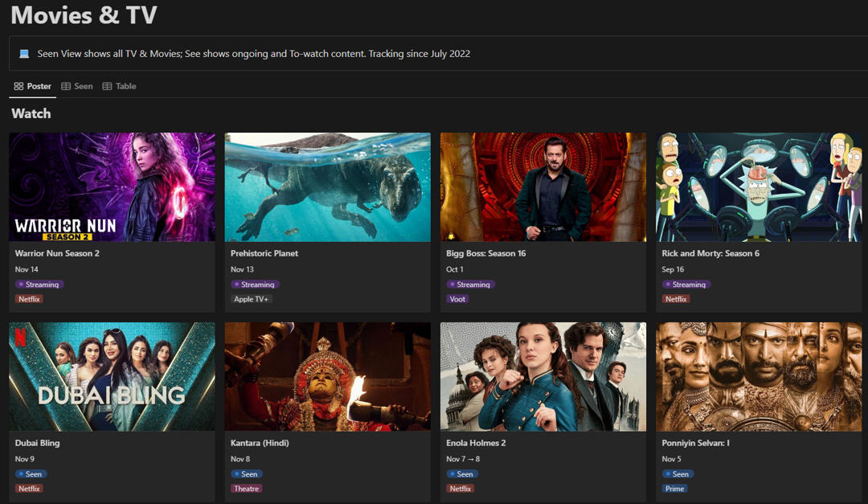868x504 pixels.
Task: Click the Watch section heading
Action: tap(31, 113)
